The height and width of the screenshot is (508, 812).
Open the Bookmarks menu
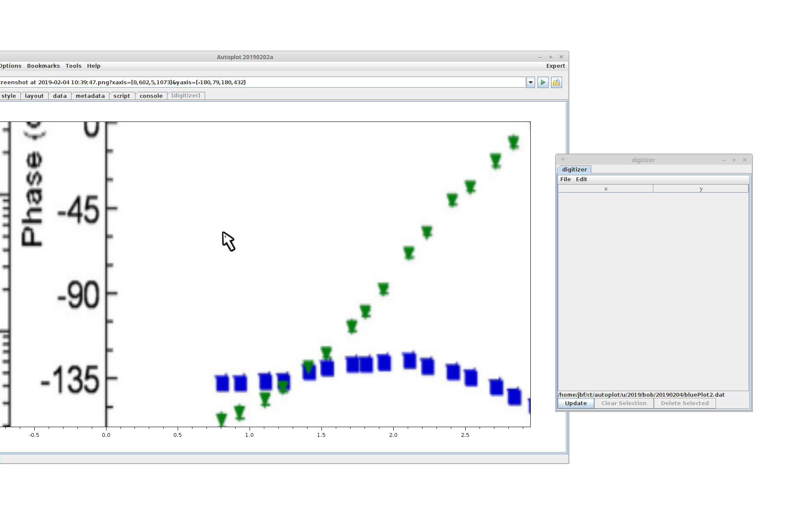(x=43, y=66)
